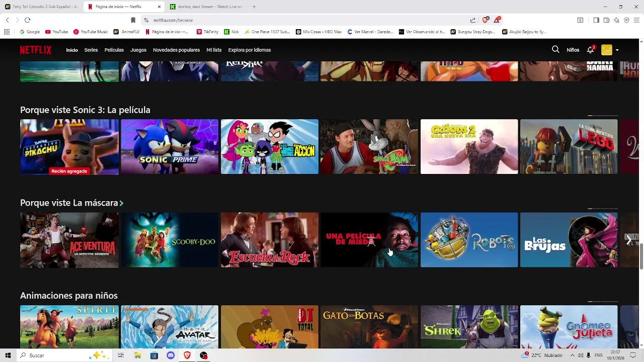Open Una película de miedo thumbnail
Image resolution: width=644 pixels, height=362 pixels.
pos(369,240)
